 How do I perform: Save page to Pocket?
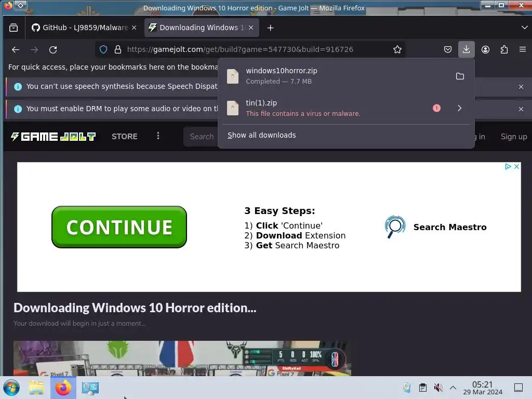(x=448, y=49)
